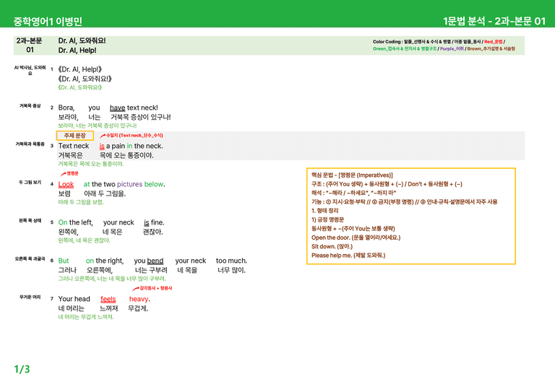Click the grammar box line starting "기능 :"

[x=404, y=202]
